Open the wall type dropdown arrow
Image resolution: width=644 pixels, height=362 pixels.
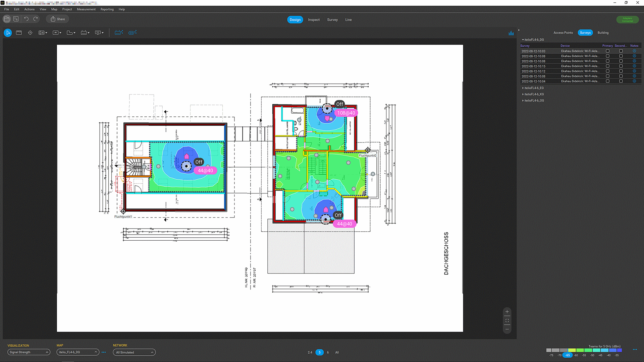tap(46, 33)
